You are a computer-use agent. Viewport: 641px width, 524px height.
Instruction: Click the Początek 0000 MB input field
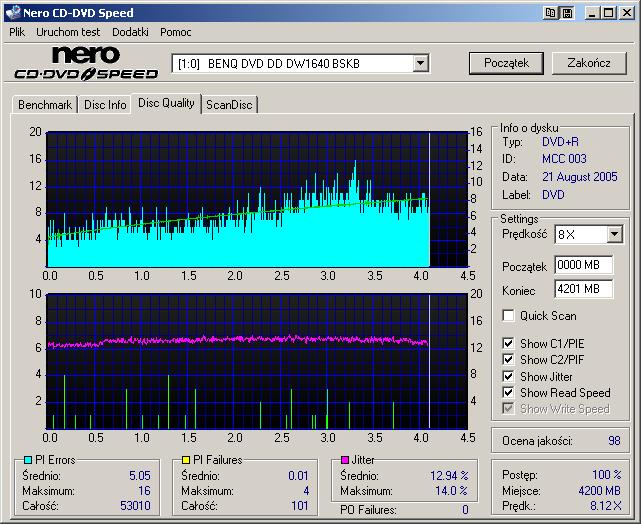click(584, 265)
